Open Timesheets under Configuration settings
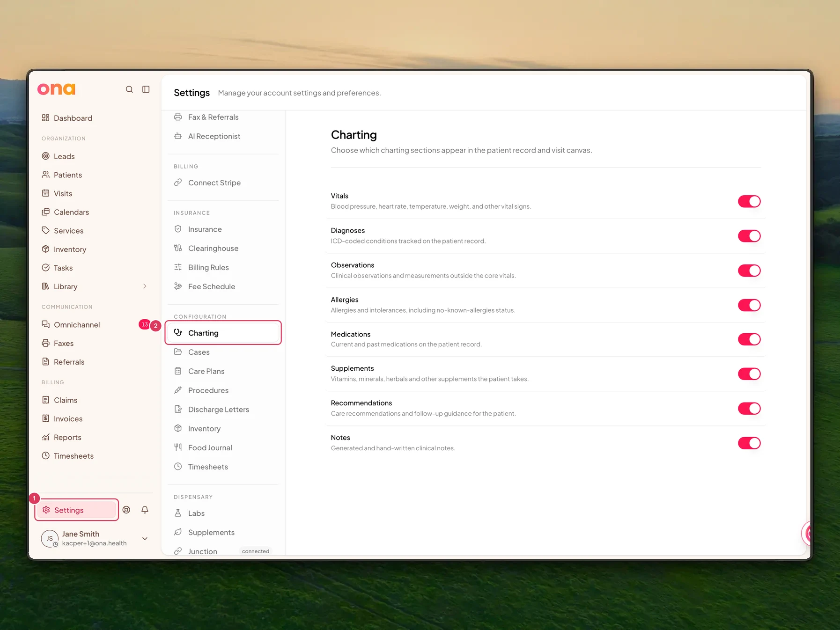 [x=223, y=467]
